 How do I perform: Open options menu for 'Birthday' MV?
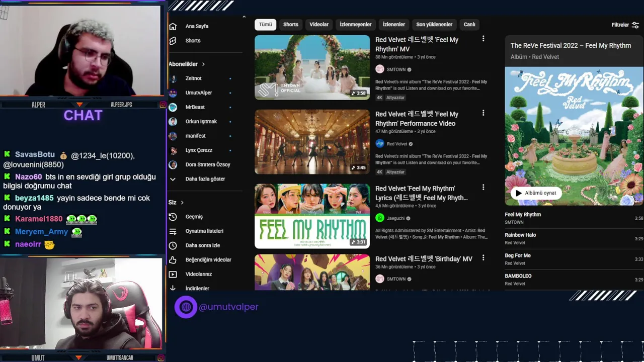click(x=483, y=258)
